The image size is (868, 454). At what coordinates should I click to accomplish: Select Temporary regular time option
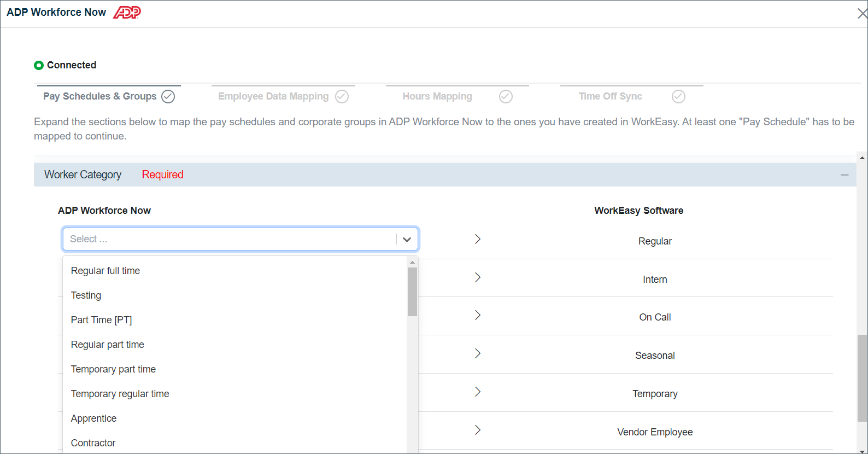tap(235, 394)
